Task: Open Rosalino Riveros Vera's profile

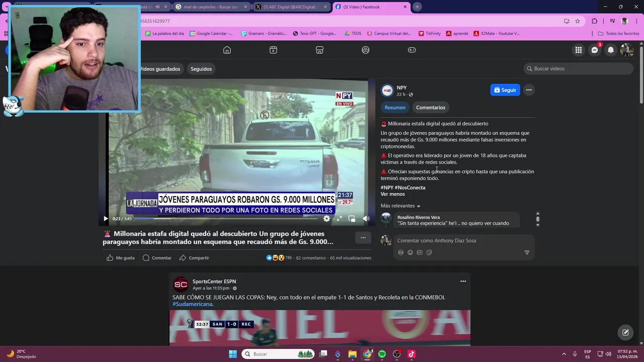Action: coord(419,217)
